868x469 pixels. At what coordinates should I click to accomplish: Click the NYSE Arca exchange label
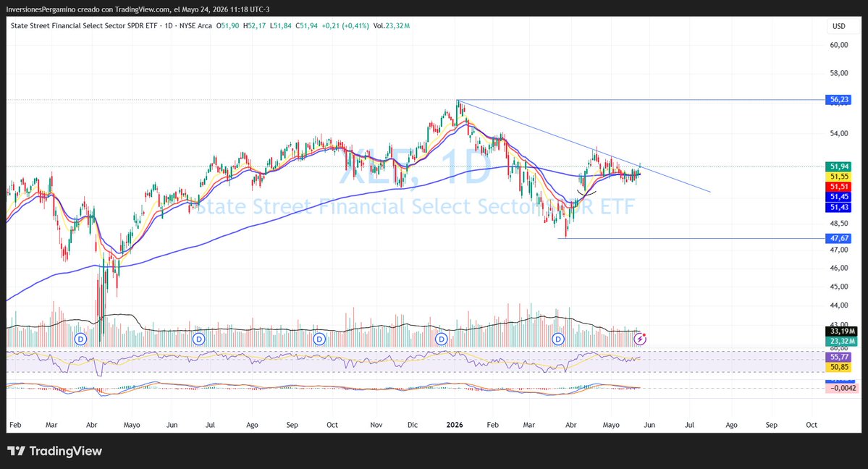[x=195, y=25]
